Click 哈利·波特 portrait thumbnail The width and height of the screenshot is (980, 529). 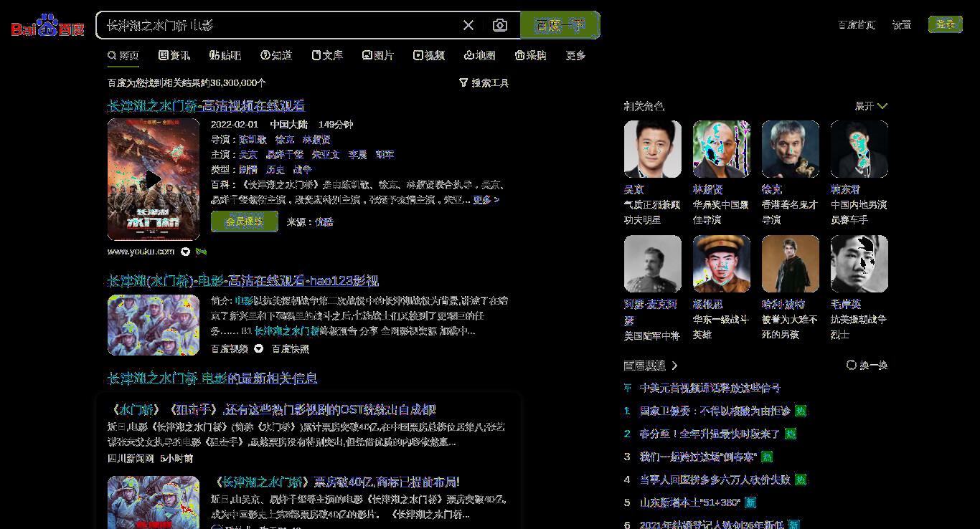pyautogui.click(x=791, y=264)
